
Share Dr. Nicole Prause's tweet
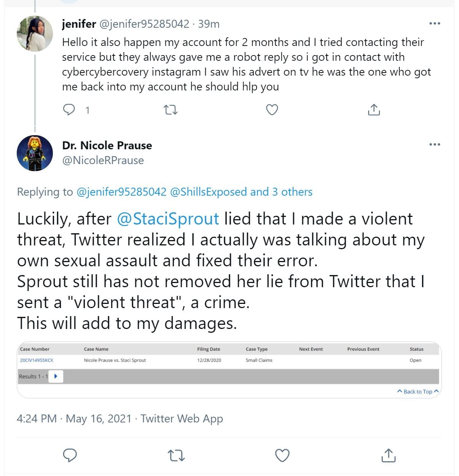tap(388, 455)
